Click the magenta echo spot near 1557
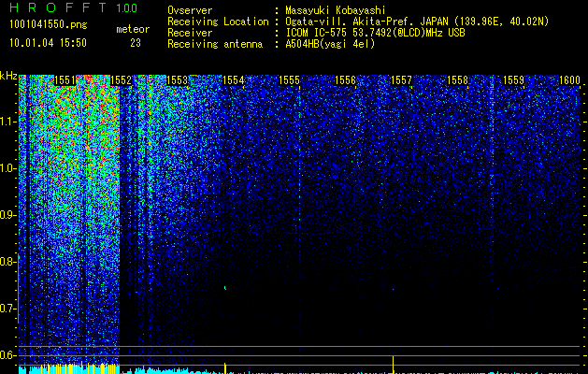Image resolution: width=588 pixels, height=374 pixels. [x=393, y=289]
